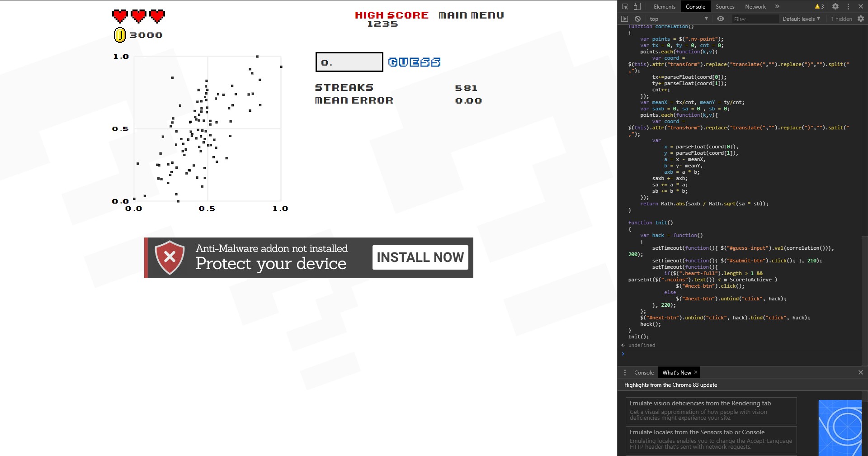Open the Sources tab
The width and height of the screenshot is (868, 456).
tap(725, 6)
